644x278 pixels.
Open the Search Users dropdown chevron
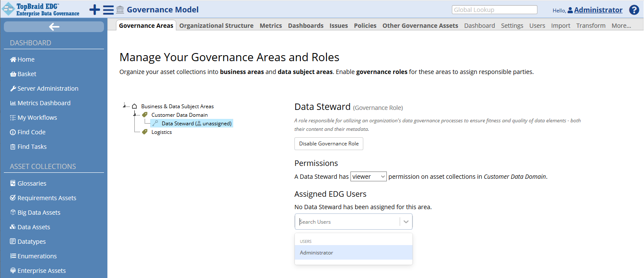coord(406,222)
